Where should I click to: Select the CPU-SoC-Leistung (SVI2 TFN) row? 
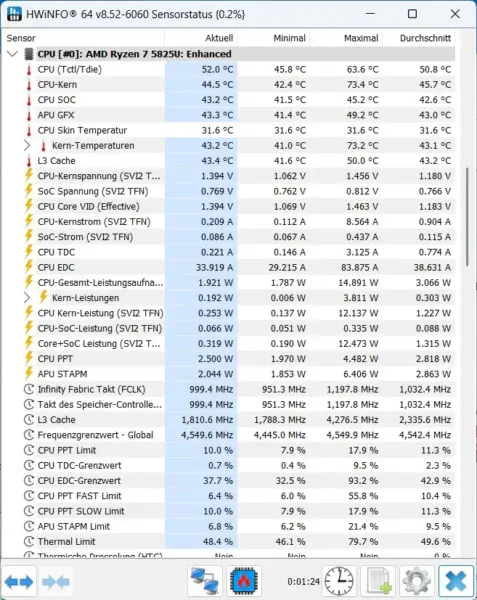click(x=230, y=329)
